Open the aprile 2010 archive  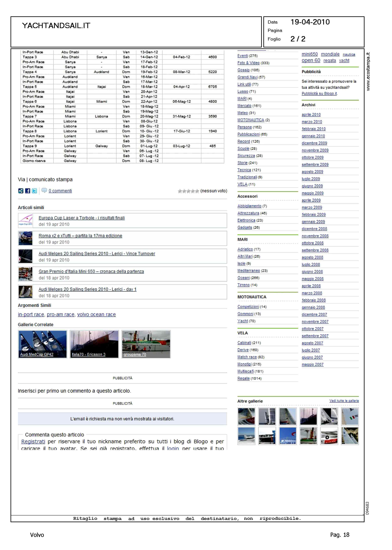311,115
